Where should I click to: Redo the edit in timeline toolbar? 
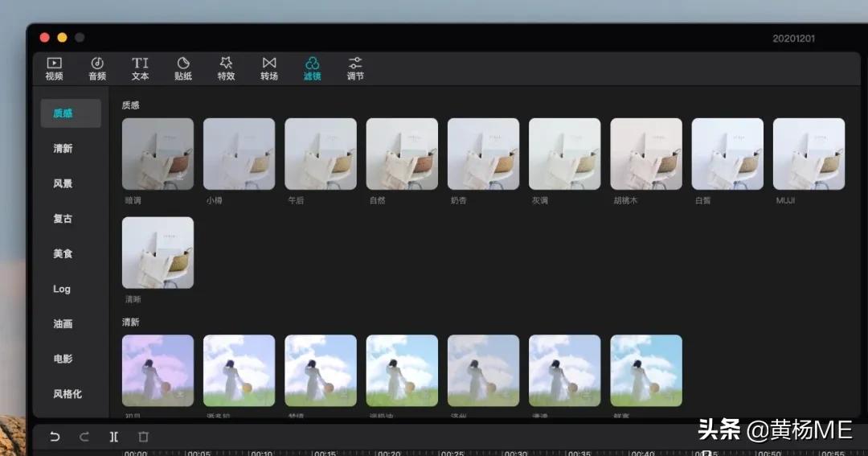[84, 437]
